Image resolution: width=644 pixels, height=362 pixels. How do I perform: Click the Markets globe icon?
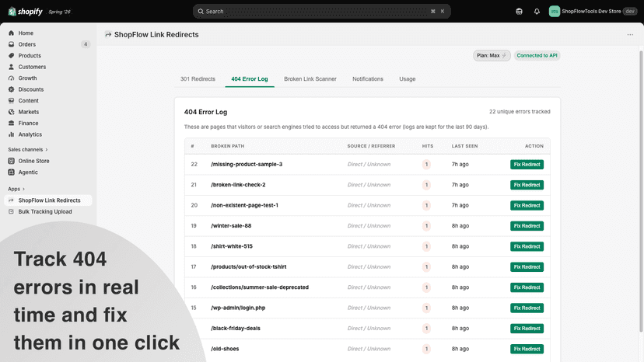pyautogui.click(x=11, y=112)
